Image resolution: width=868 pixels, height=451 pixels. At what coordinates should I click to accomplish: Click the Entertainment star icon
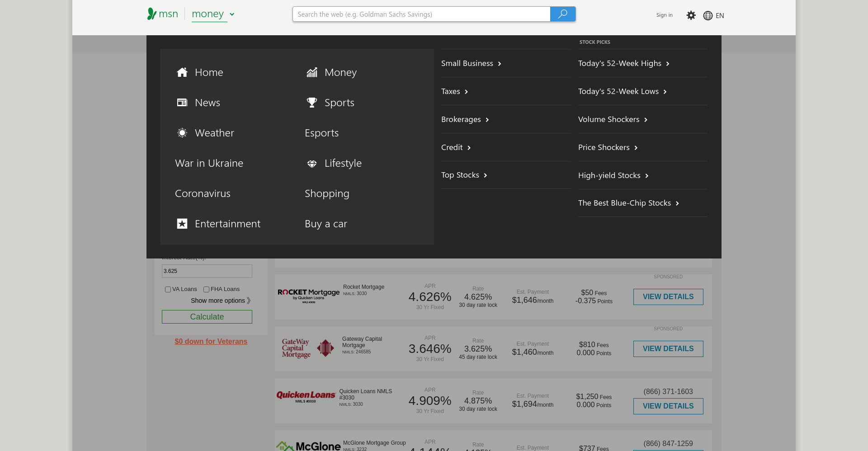tap(182, 224)
